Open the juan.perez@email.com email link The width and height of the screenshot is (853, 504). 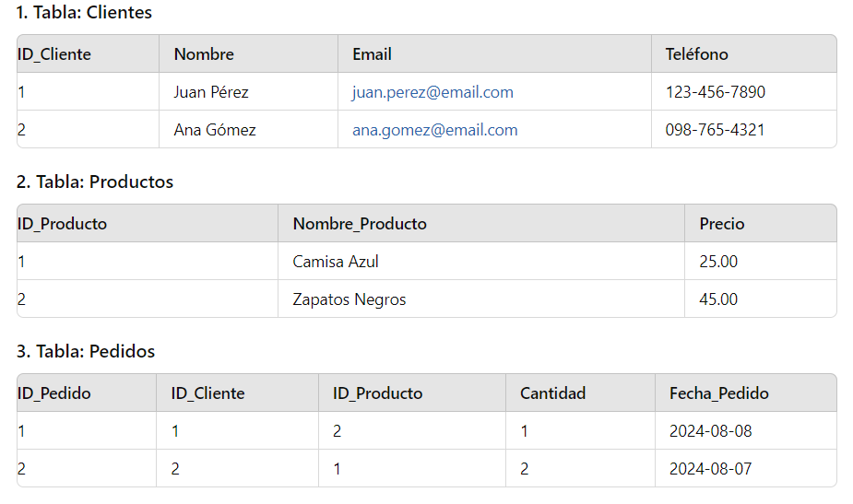click(432, 92)
